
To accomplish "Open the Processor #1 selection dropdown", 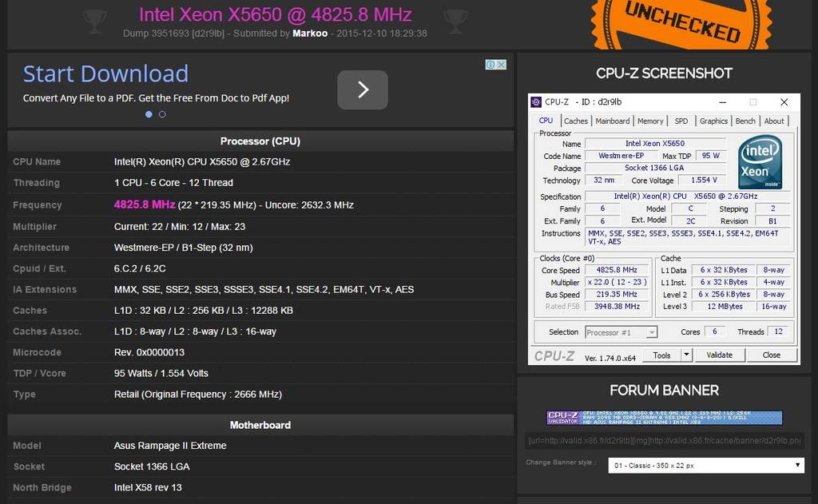I will pyautogui.click(x=621, y=332).
